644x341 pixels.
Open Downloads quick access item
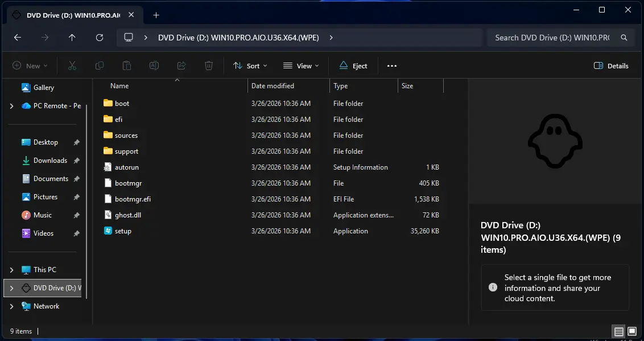50,160
